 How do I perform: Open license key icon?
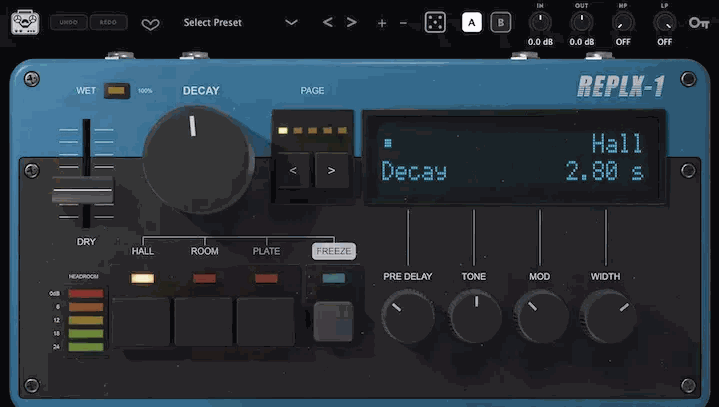click(699, 22)
